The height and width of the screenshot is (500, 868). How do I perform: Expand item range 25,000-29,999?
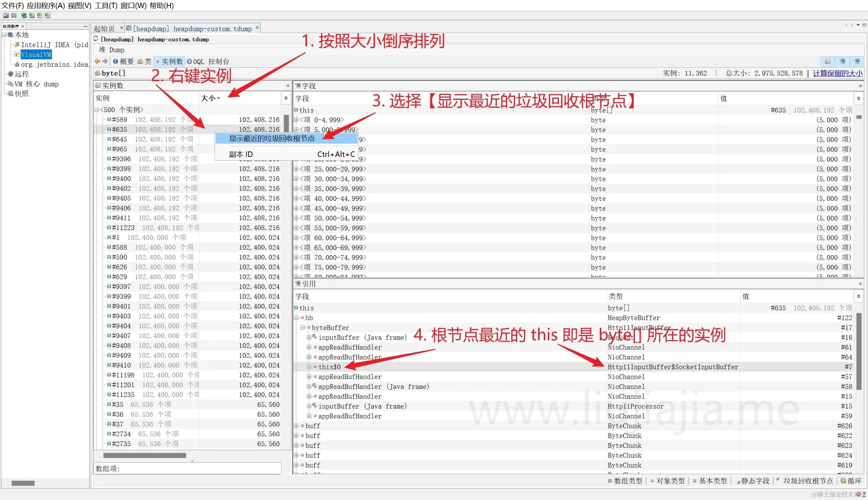[x=296, y=169]
